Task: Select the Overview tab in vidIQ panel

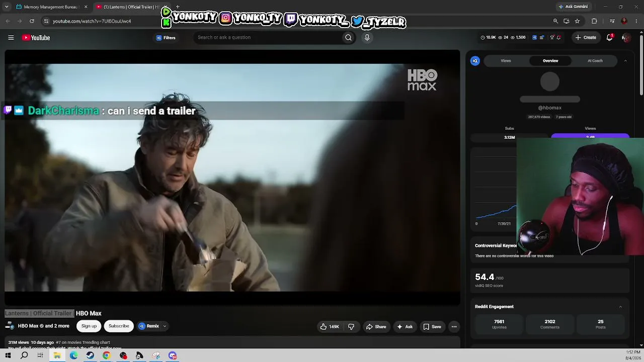Action: pos(550,61)
